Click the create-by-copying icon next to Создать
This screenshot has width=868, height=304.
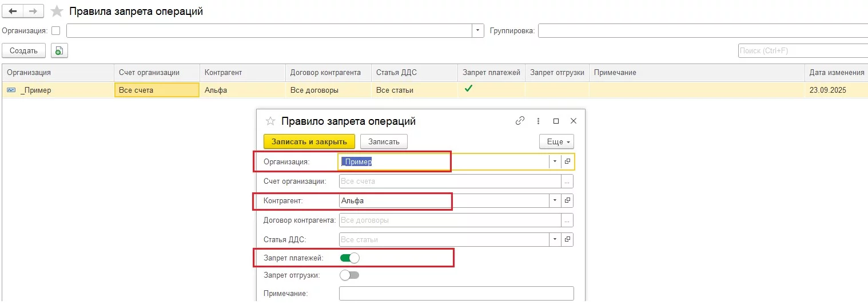(x=59, y=51)
